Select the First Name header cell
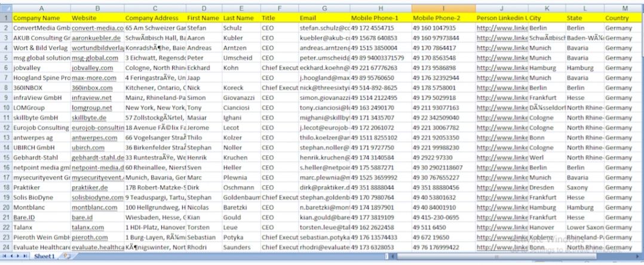644x265 pixels. point(204,18)
